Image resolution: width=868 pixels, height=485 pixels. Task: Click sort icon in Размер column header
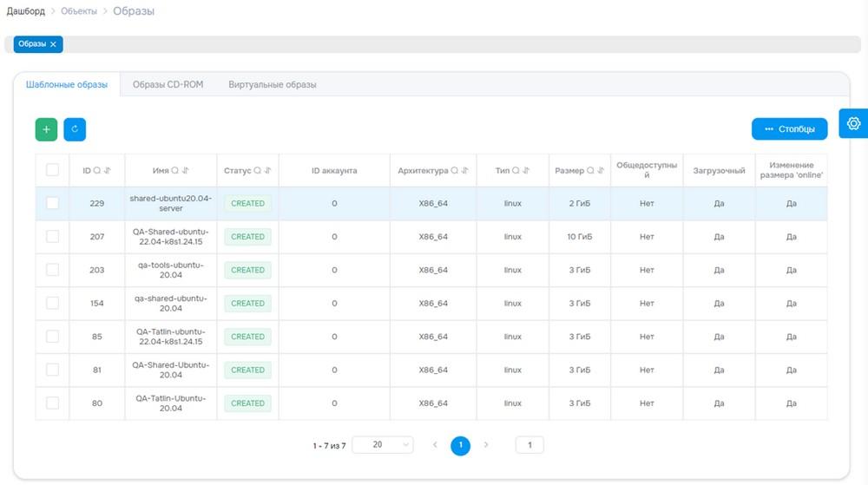[601, 170]
